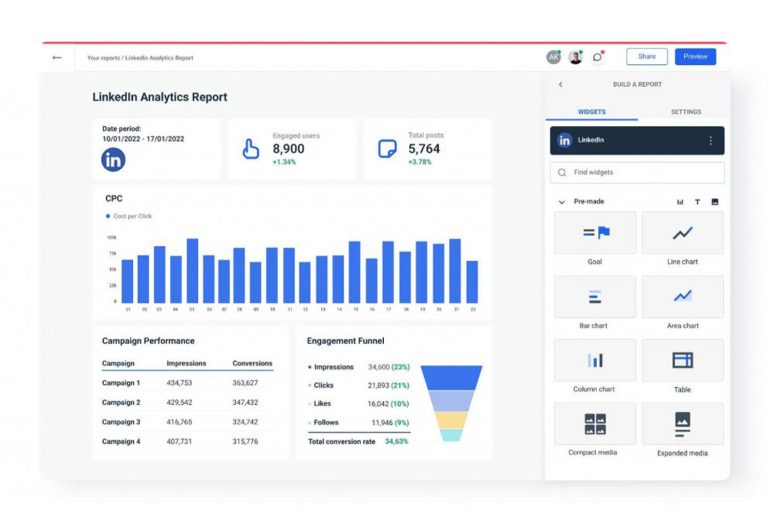Filter widgets by text type icon
768x512 pixels.
point(697,202)
